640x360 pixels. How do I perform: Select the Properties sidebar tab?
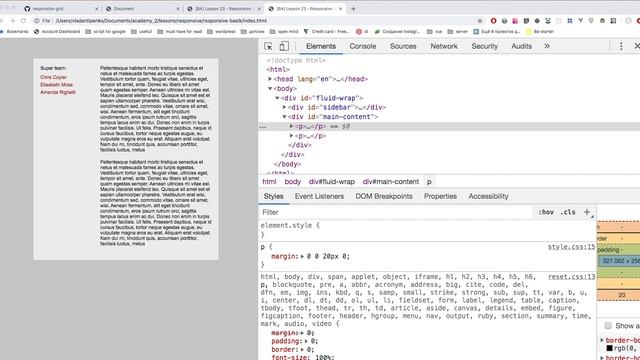point(440,196)
